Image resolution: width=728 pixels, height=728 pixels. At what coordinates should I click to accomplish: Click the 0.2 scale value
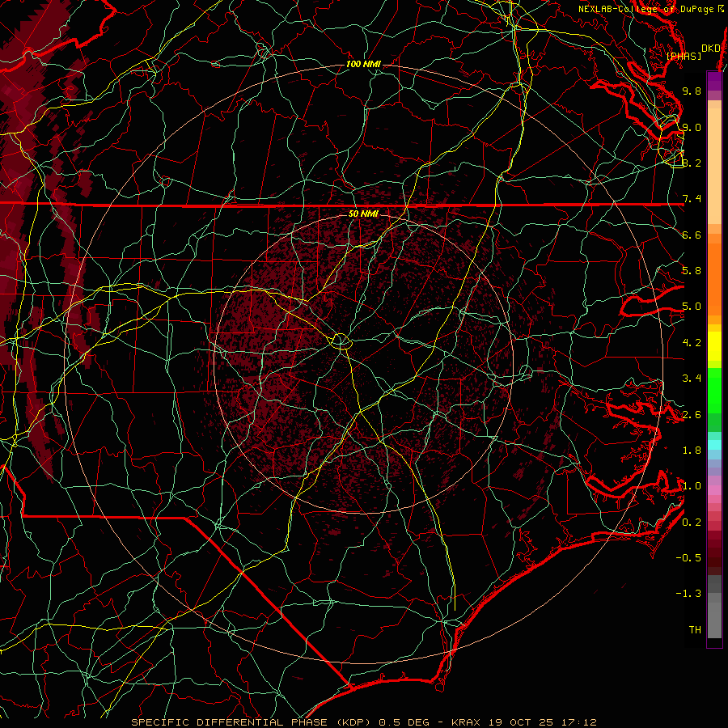[692, 523]
